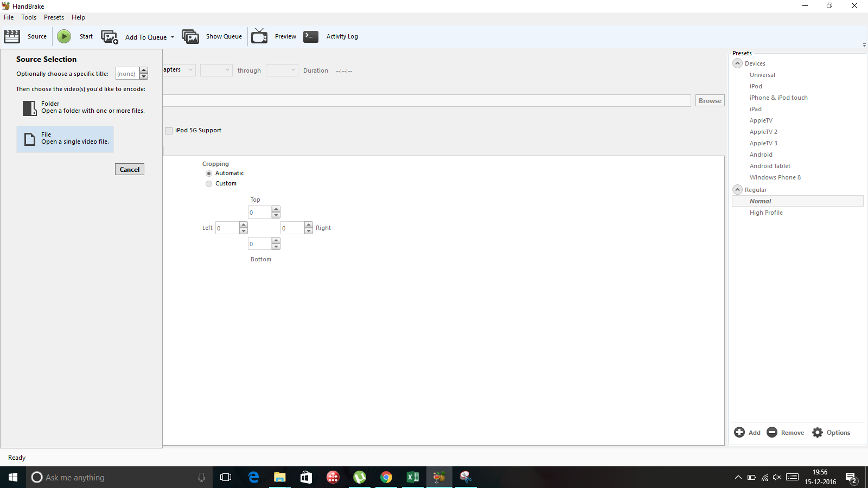Enable iPod 5G Support checkbox
This screenshot has height=488, width=868.
(169, 131)
